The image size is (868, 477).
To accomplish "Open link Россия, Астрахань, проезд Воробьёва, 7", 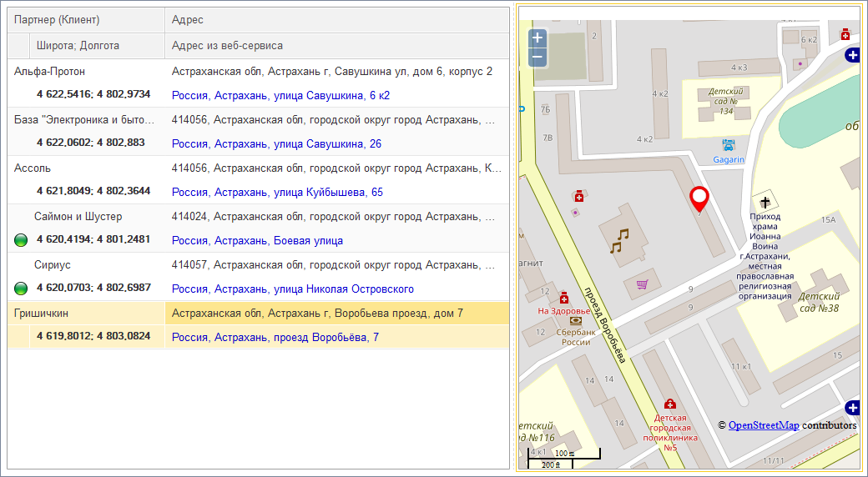I will pyautogui.click(x=275, y=337).
